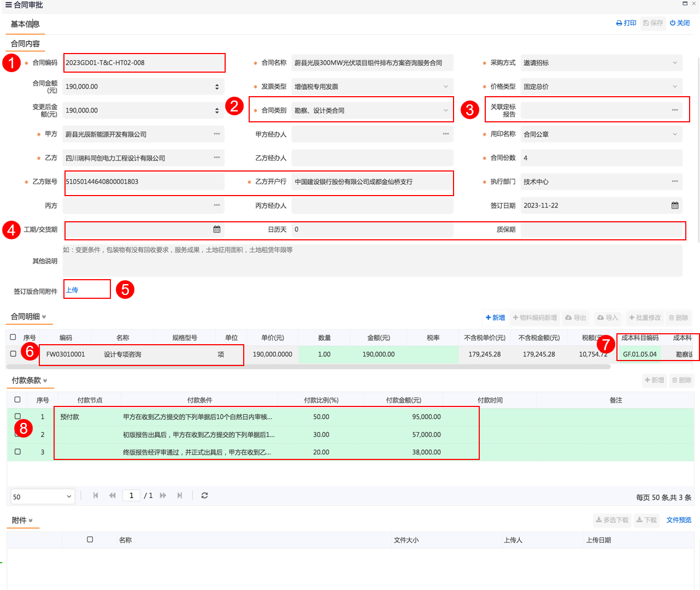The height and width of the screenshot is (590, 700).
Task: Click cost code cell GF.01.05.04
Action: [640, 354]
